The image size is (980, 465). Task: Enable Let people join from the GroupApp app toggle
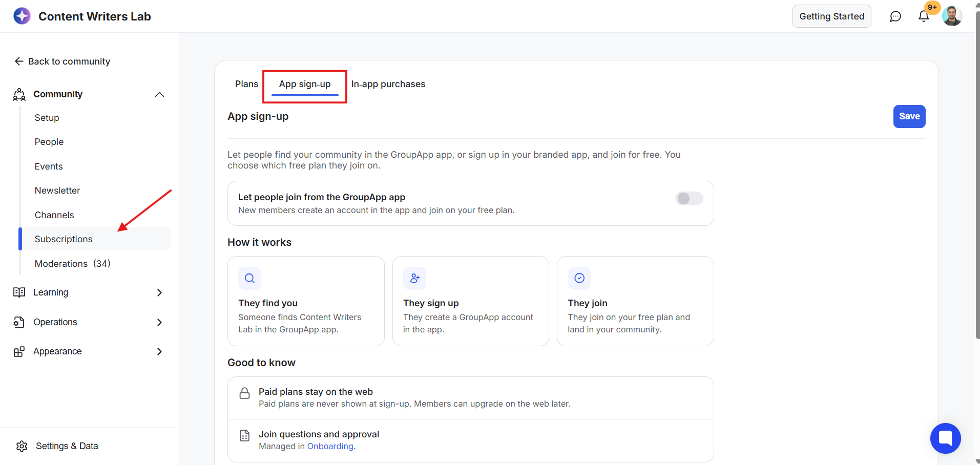689,198
